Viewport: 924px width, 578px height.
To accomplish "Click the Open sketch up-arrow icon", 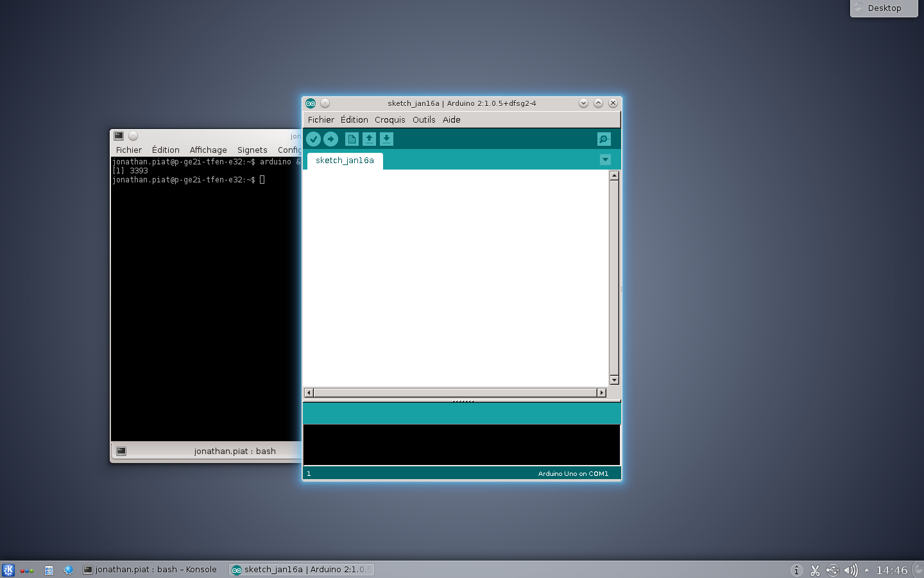I will 369,139.
